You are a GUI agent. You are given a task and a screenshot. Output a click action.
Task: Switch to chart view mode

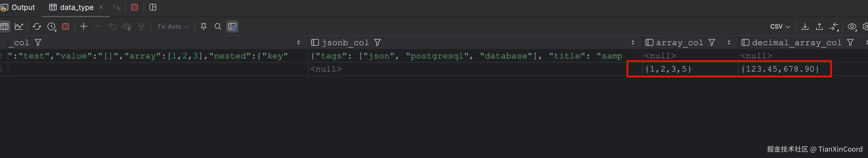point(19,26)
